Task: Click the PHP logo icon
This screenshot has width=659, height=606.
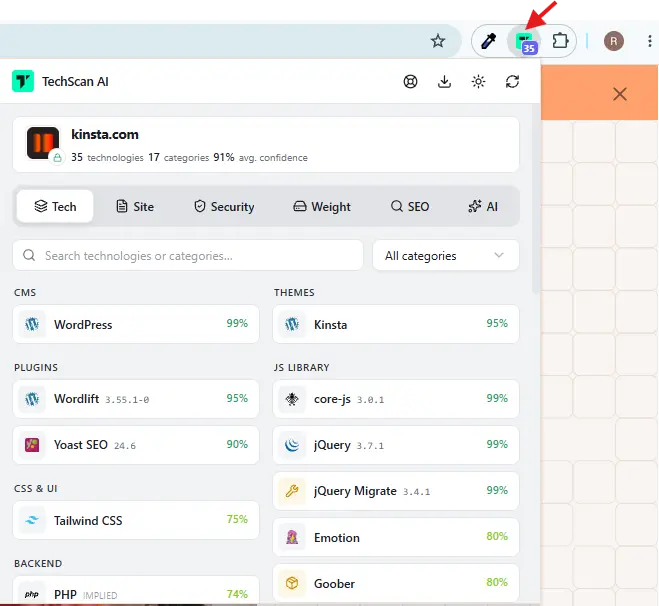Action: point(32,594)
